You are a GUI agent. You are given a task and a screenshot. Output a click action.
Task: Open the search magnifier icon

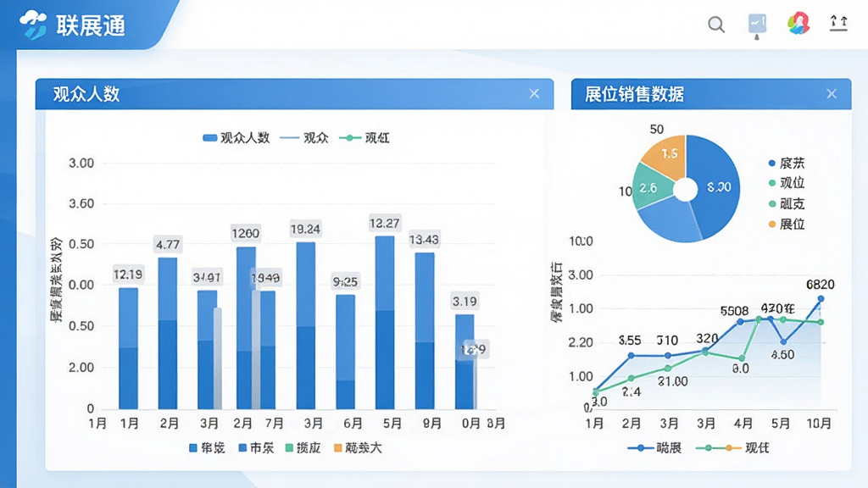tap(715, 25)
